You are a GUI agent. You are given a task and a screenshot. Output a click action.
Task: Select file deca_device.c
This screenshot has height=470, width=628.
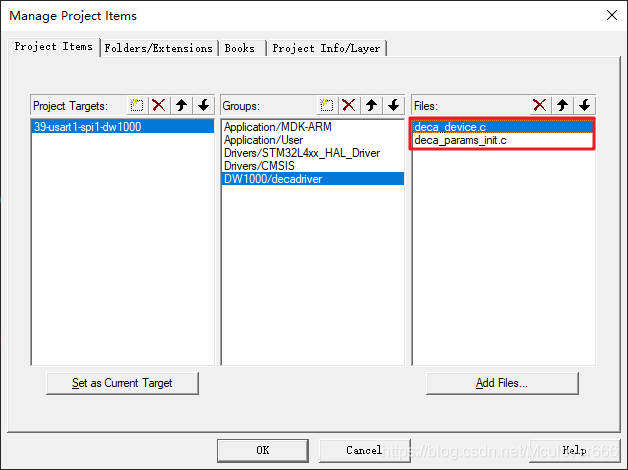click(503, 127)
